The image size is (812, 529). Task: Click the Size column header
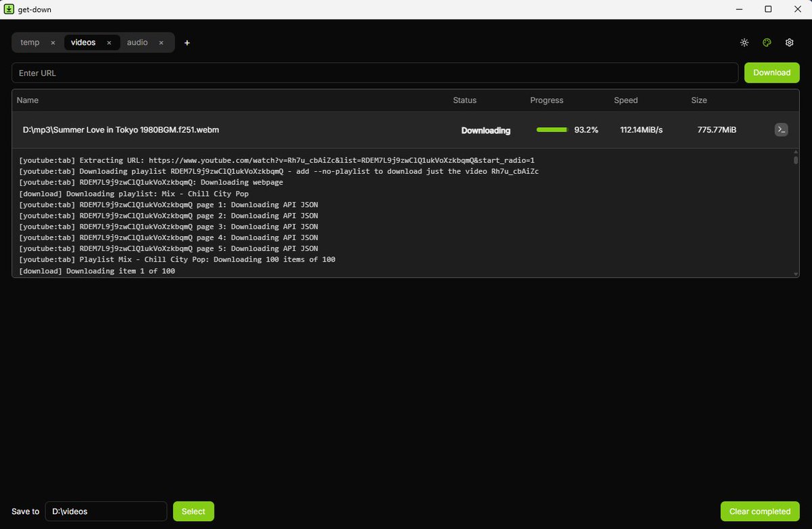(x=699, y=100)
